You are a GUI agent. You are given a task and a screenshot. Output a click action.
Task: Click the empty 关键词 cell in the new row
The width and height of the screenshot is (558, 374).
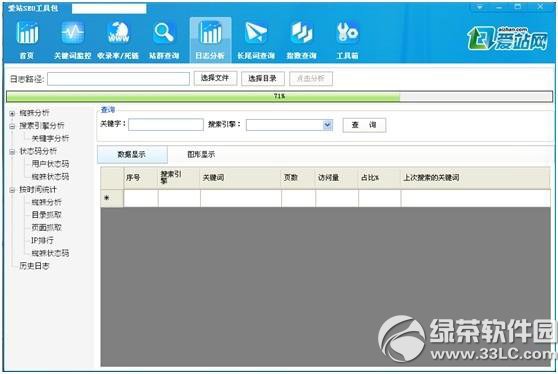click(241, 198)
